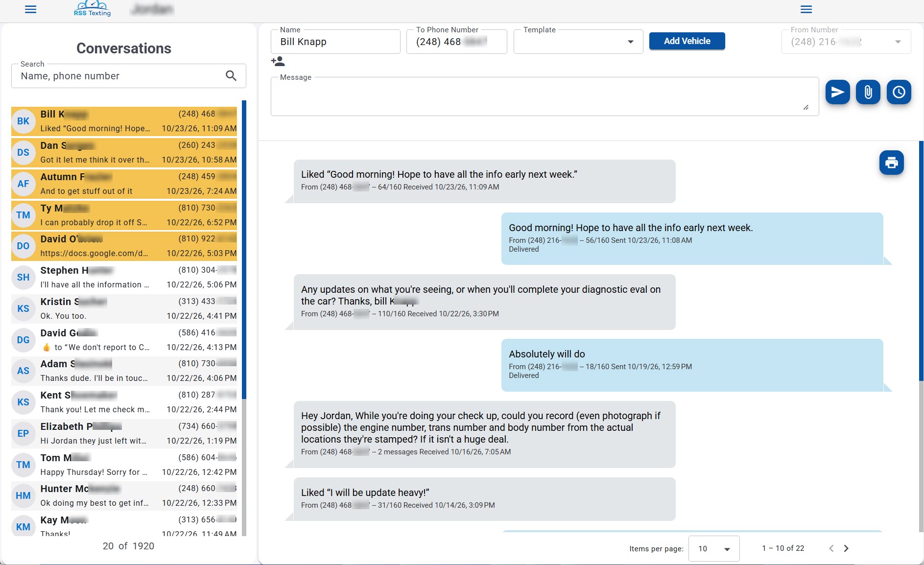Send the message with the arrow button
This screenshot has width=924, height=565.
click(x=837, y=92)
